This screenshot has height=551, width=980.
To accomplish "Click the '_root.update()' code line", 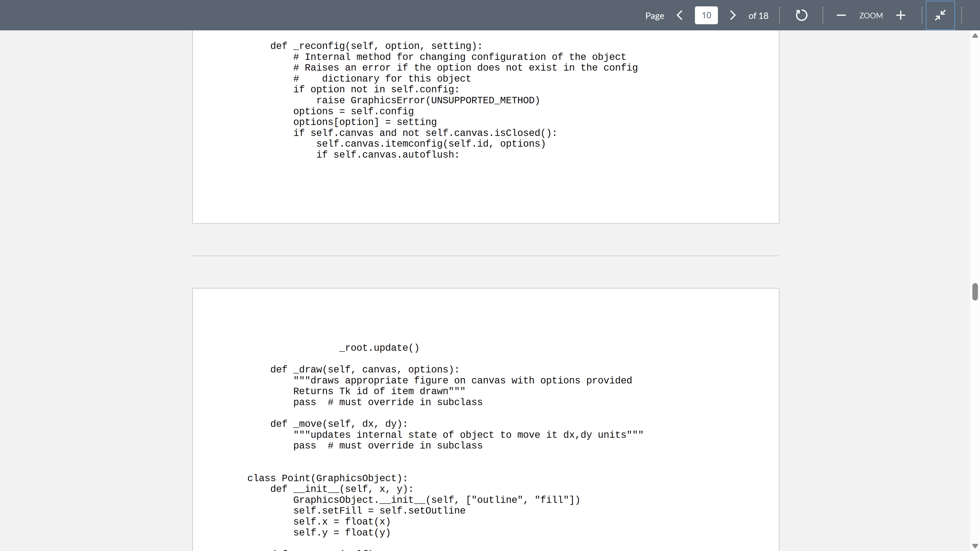I will 379,348.
